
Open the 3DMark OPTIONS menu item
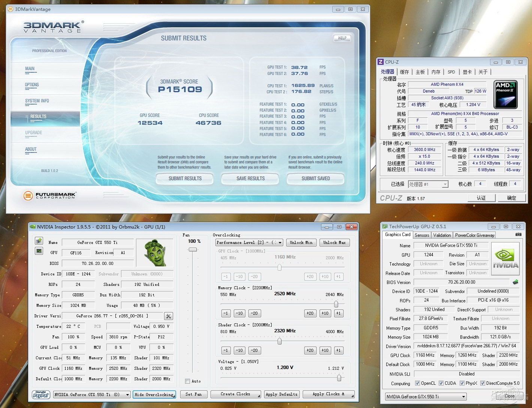click(32, 85)
